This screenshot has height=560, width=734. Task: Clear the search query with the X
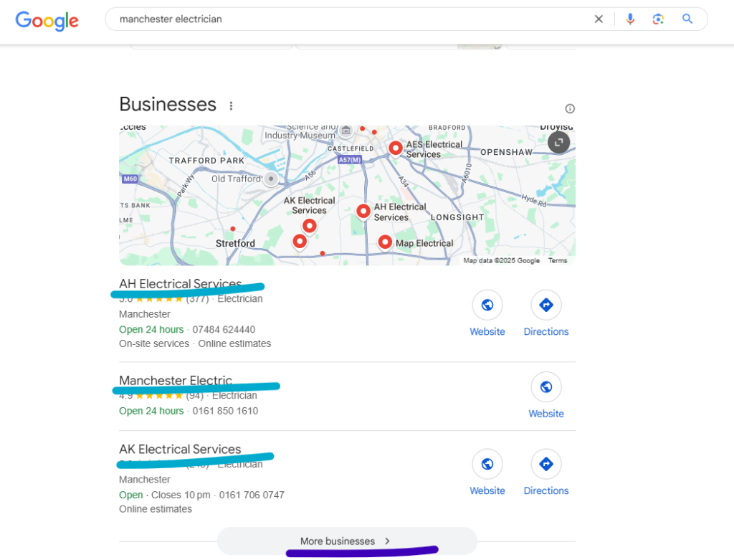click(x=599, y=19)
